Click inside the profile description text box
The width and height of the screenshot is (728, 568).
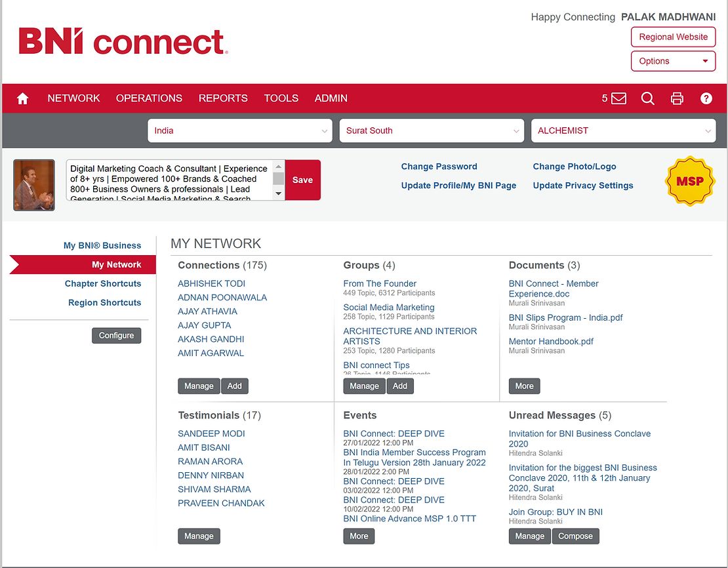[169, 180]
